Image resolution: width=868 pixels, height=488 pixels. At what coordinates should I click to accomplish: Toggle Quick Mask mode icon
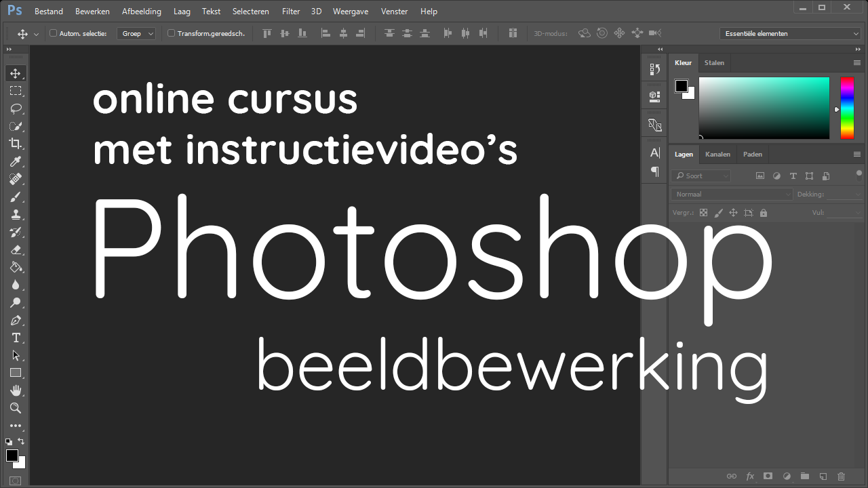[x=16, y=481]
